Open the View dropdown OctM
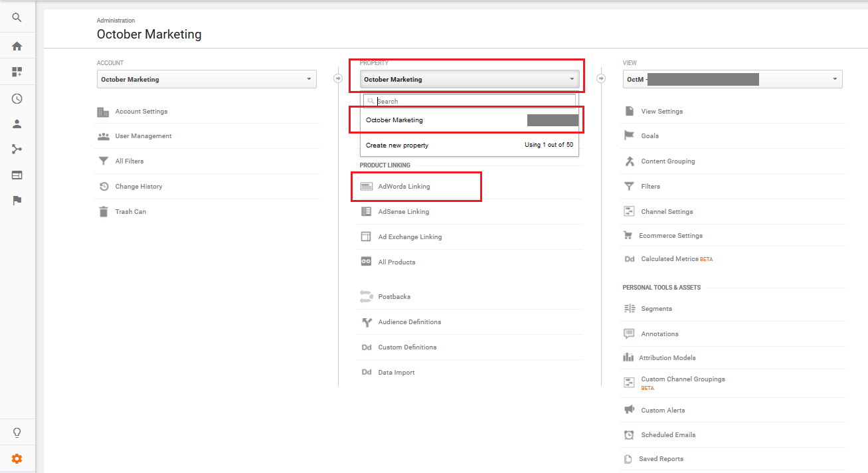Viewport: 868px width, 473px height. pos(733,79)
